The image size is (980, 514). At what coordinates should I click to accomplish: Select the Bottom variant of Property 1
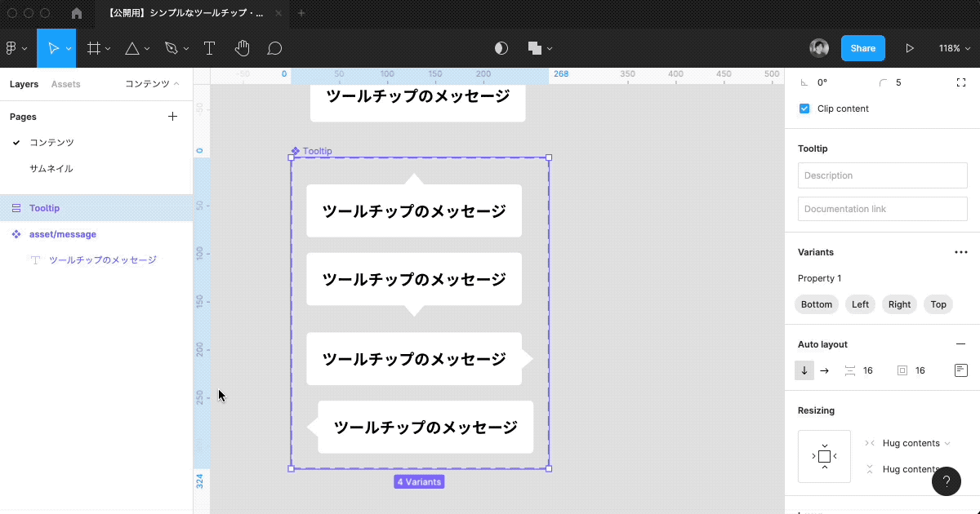(x=817, y=304)
